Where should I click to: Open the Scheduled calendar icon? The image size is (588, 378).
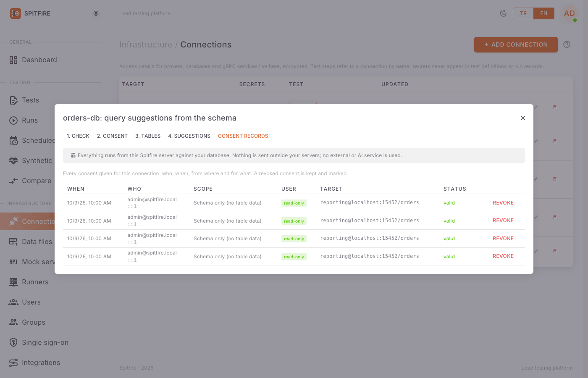click(13, 141)
